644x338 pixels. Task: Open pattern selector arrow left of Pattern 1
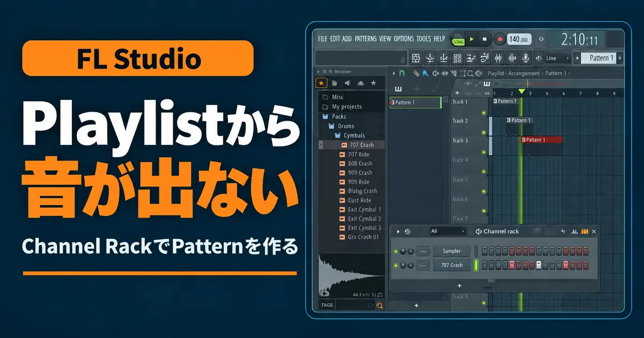577,58
